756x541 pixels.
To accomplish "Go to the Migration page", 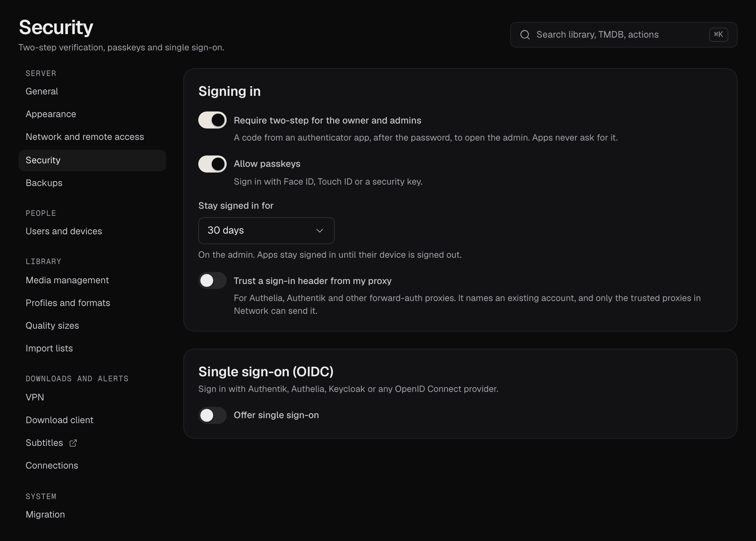I will tap(92, 515).
